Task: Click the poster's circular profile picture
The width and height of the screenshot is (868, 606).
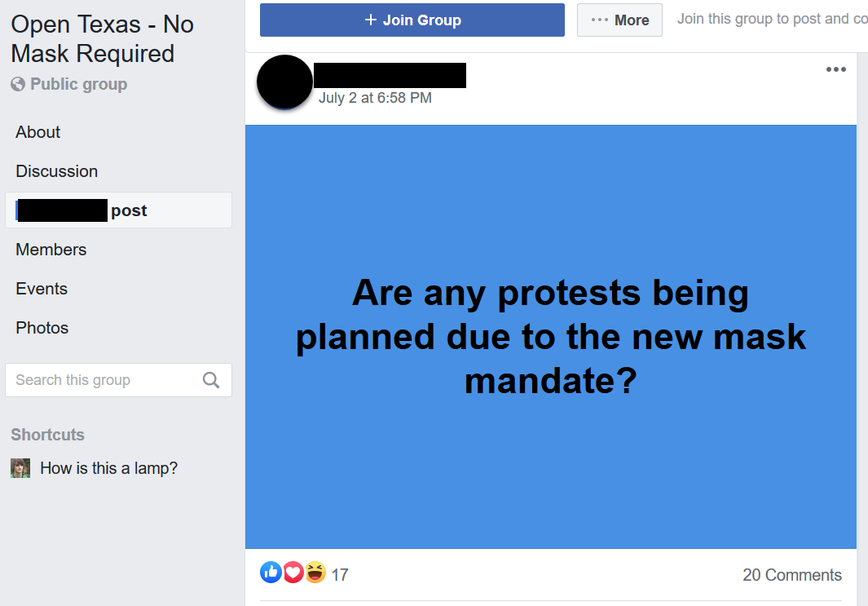Action: click(284, 82)
